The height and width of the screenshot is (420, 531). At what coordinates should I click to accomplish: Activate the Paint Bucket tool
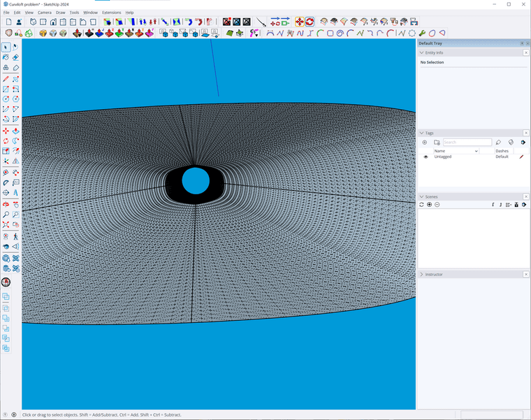6,57
